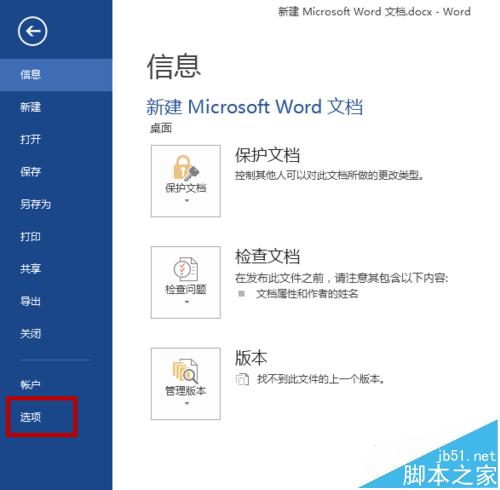This screenshot has width=500, height=490.
Task: Click the lock and key icon
Action: [185, 168]
